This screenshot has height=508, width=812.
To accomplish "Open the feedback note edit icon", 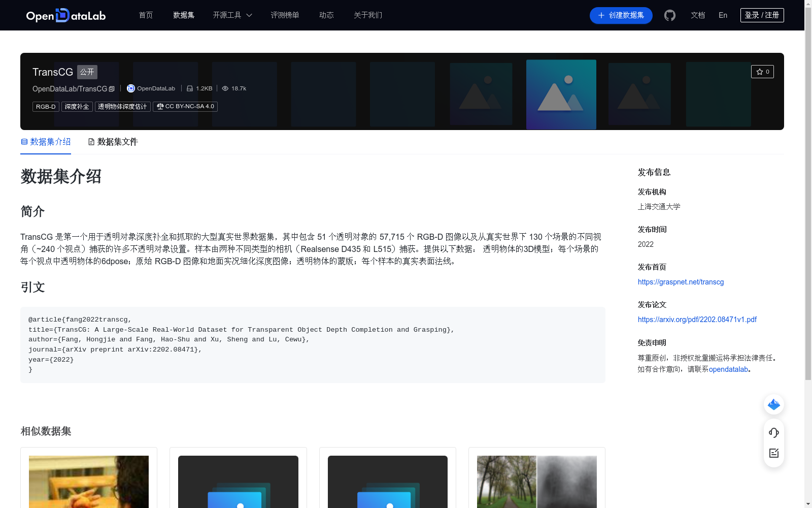I will 774,453.
